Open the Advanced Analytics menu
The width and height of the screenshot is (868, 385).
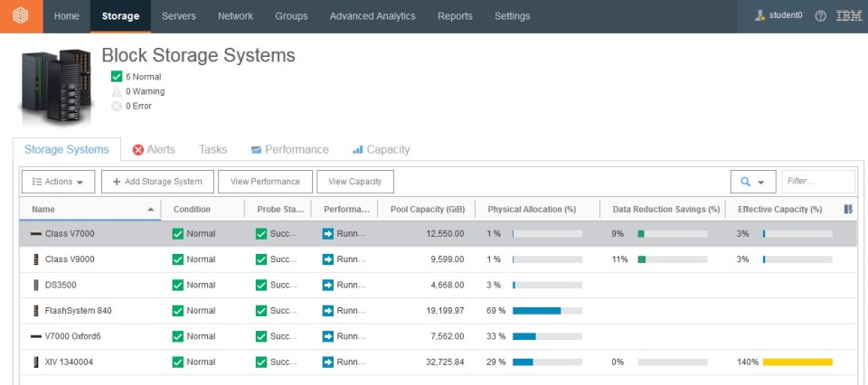click(x=373, y=16)
